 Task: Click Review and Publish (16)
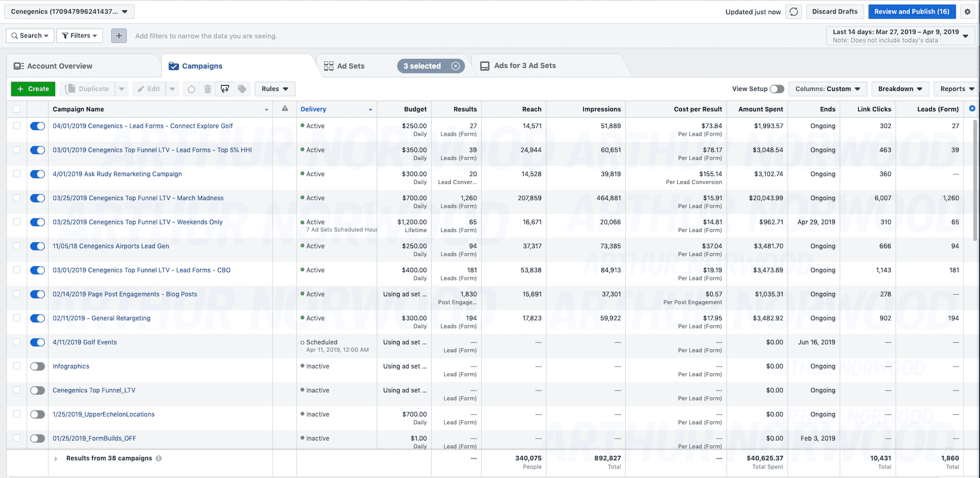click(912, 12)
